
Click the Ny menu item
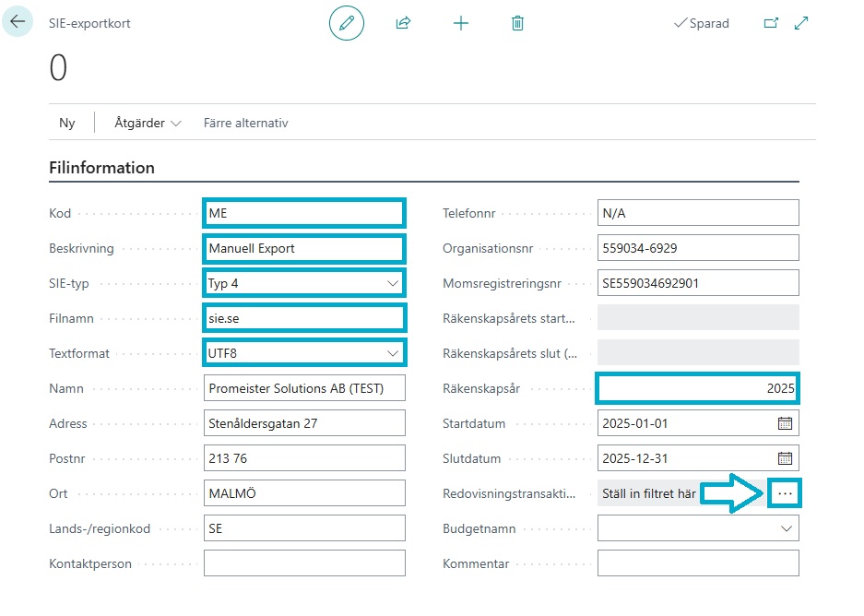[67, 123]
